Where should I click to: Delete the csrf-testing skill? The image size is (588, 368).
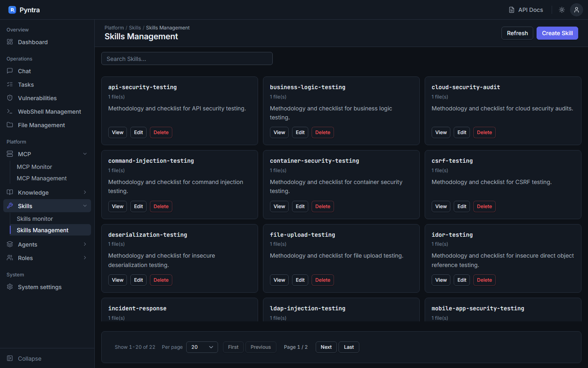(484, 206)
